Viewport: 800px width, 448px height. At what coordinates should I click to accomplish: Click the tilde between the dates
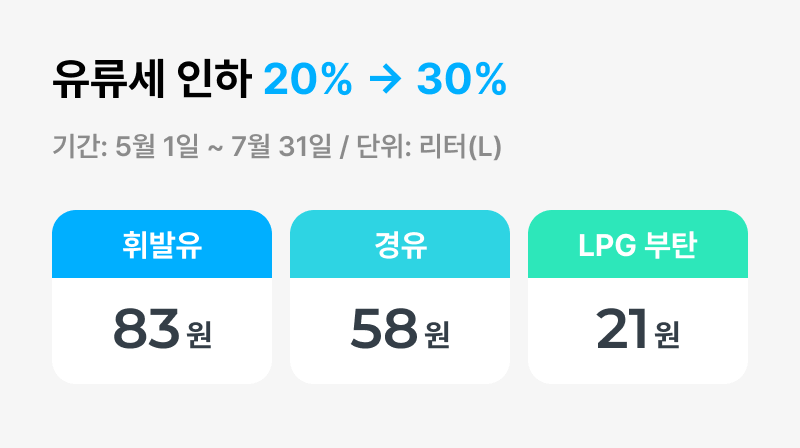point(215,147)
